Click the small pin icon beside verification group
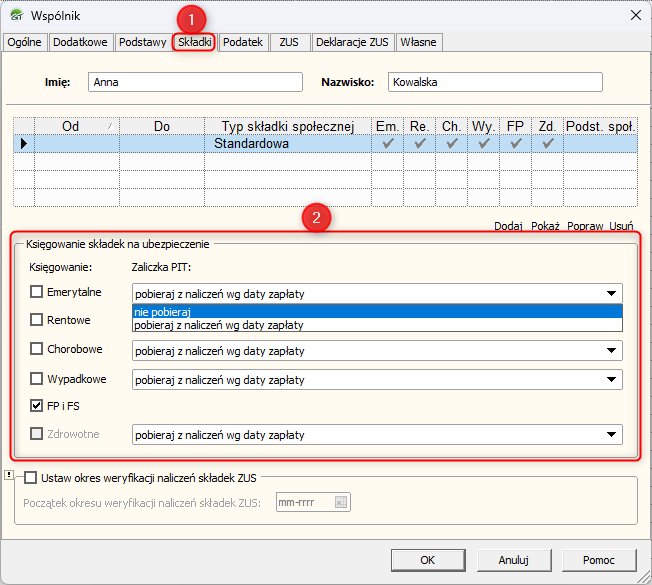This screenshot has height=585, width=652. point(9,476)
